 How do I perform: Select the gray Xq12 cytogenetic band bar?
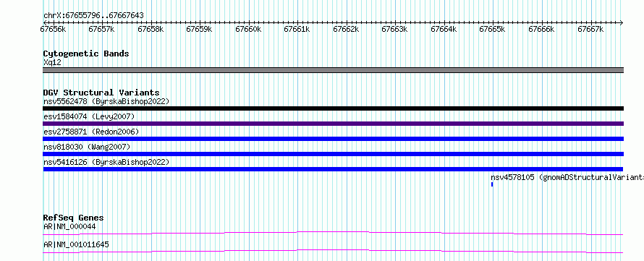pos(333,70)
